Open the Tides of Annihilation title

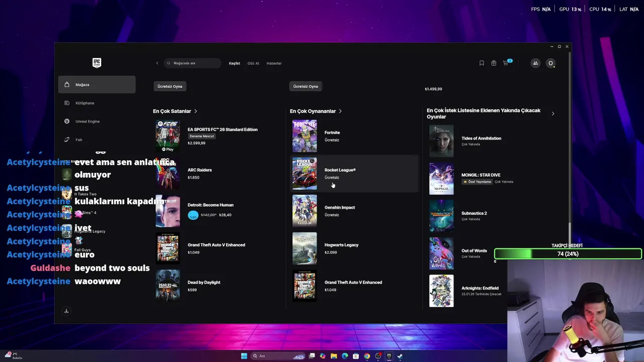click(x=481, y=138)
